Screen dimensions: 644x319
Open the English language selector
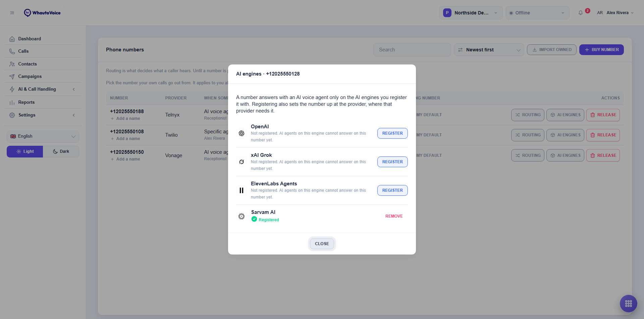(x=43, y=136)
